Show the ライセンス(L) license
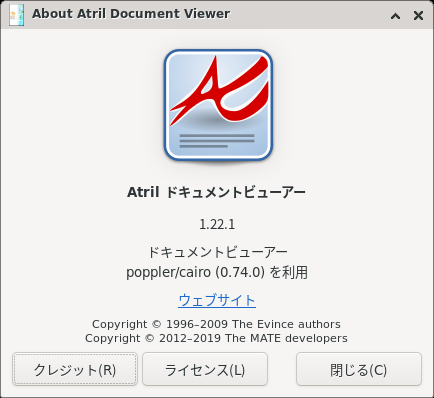 coord(205,369)
